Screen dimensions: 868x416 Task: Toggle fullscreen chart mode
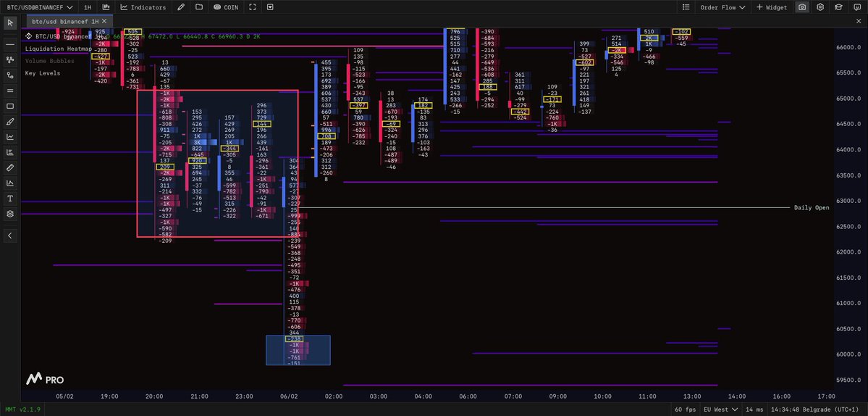coord(253,7)
